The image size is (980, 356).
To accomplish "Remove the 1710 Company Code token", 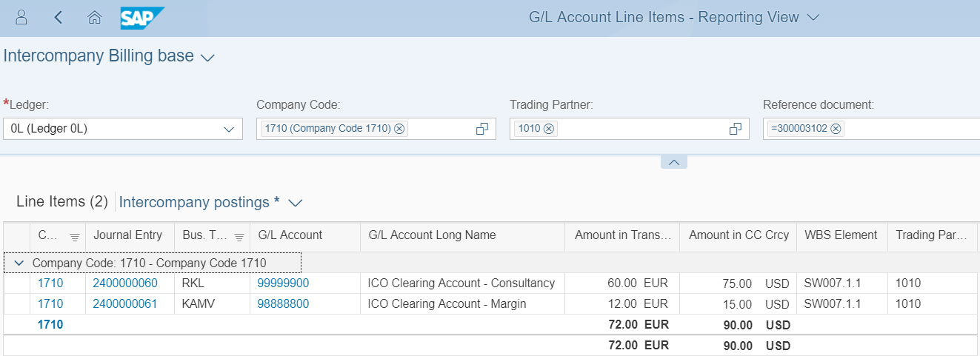I will [x=399, y=129].
